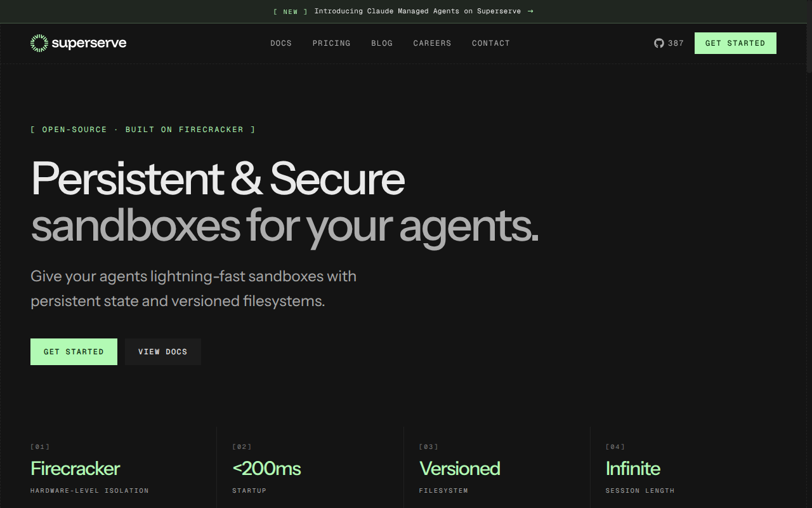Click the 387 GitHub star count
Image resolution: width=812 pixels, height=508 pixels.
click(676, 43)
